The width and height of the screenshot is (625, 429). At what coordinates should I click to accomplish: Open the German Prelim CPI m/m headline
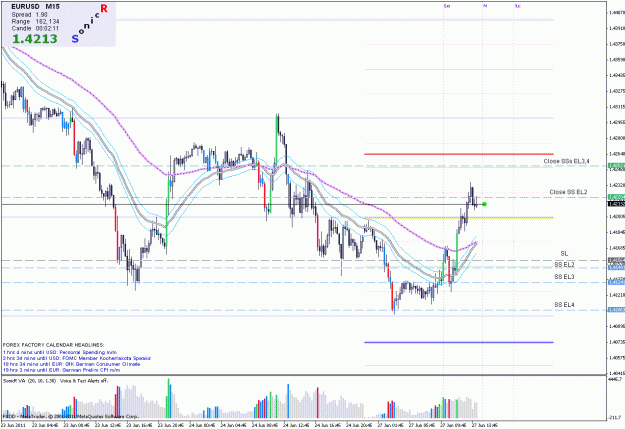point(61,370)
